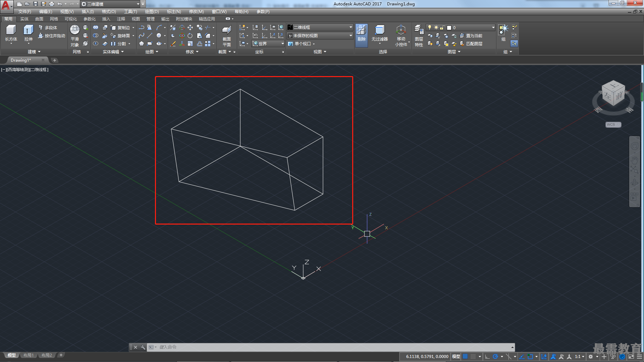
Task: Toggle 2D object snap in status bar
Action: coord(530,357)
